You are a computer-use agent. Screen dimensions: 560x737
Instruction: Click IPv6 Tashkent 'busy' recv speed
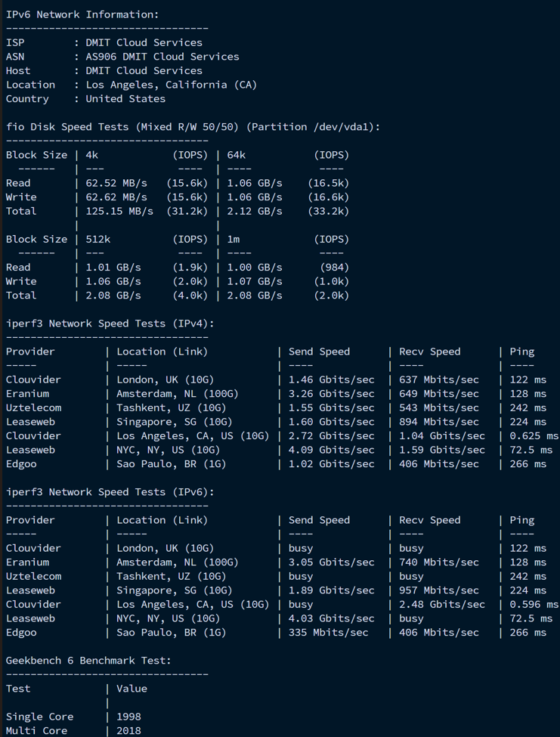click(412, 577)
